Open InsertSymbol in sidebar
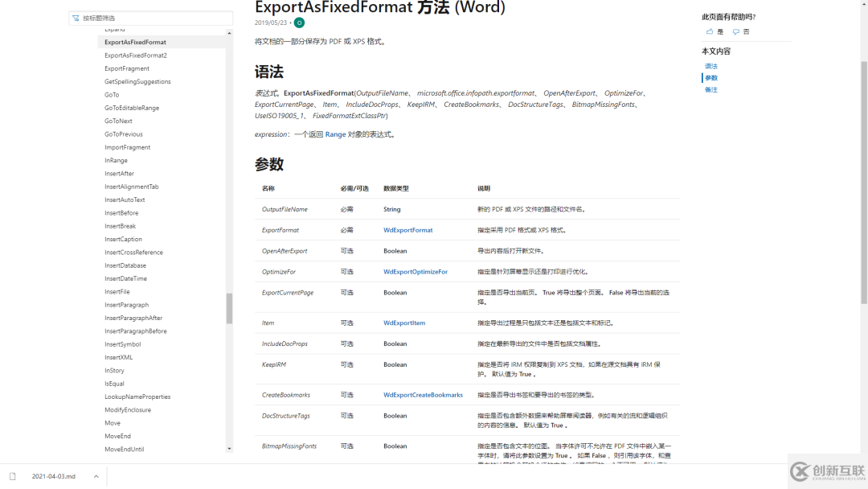Screen dimensions: 868x489 click(x=122, y=344)
